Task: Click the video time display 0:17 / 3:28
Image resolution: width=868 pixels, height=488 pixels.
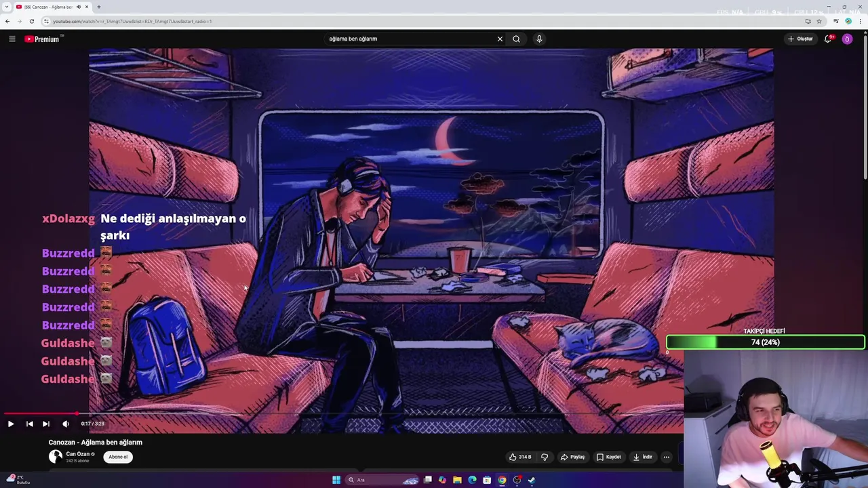Action: pos(92,424)
